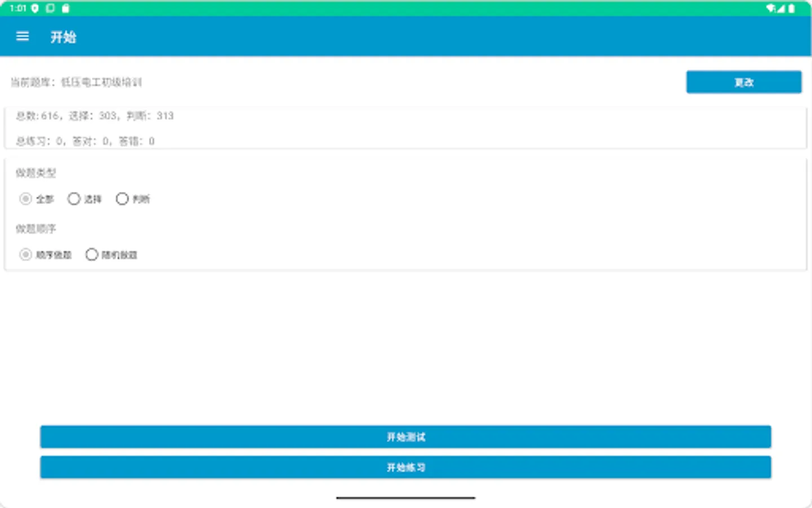
Task: Select the 选择 question type radio button
Action: click(74, 199)
